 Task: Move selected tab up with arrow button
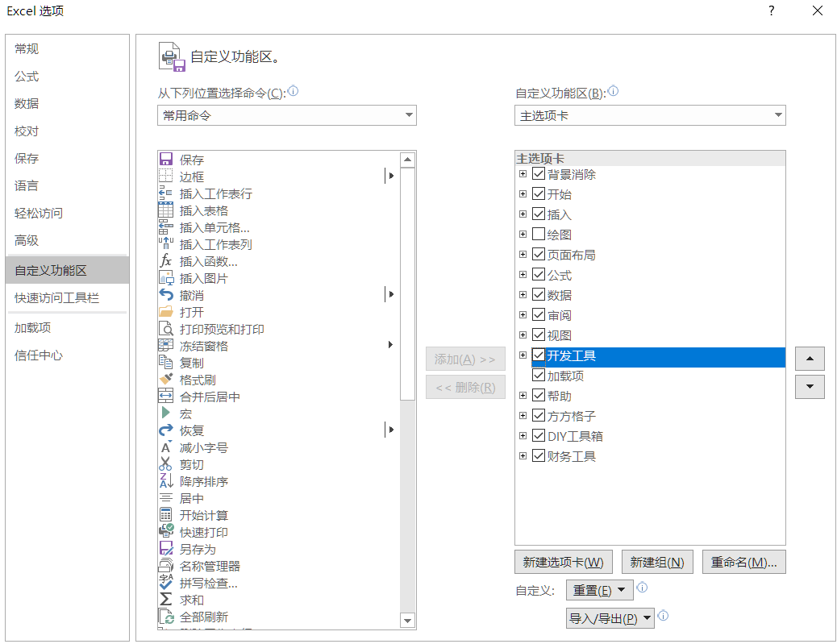[x=810, y=359]
